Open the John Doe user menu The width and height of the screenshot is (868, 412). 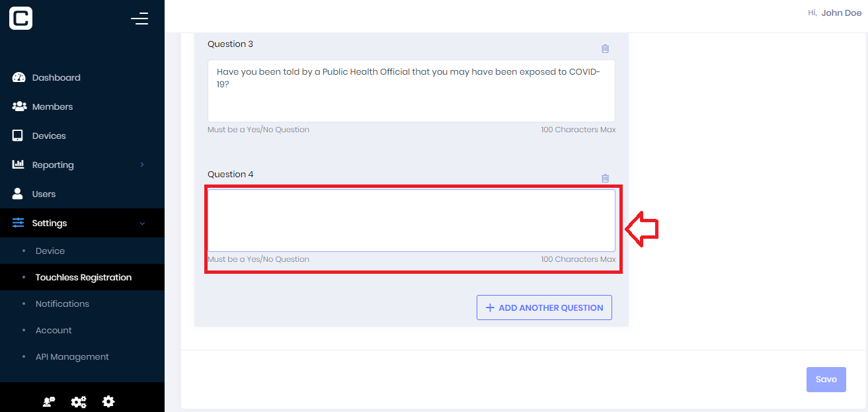click(x=835, y=13)
